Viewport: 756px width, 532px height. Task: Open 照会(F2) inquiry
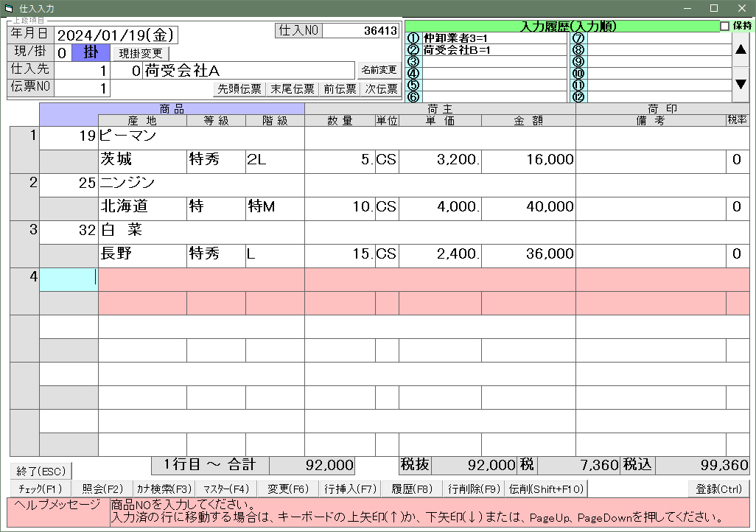pyautogui.click(x=102, y=489)
